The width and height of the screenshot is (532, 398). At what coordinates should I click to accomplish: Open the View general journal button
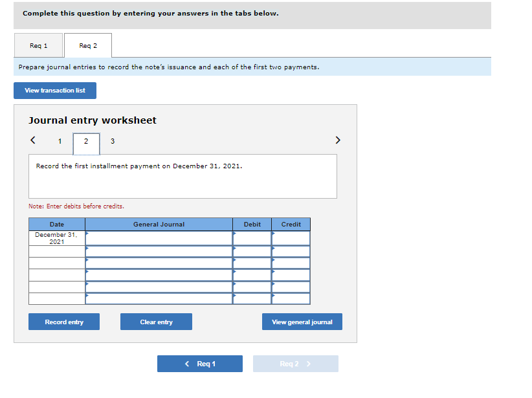302,322
